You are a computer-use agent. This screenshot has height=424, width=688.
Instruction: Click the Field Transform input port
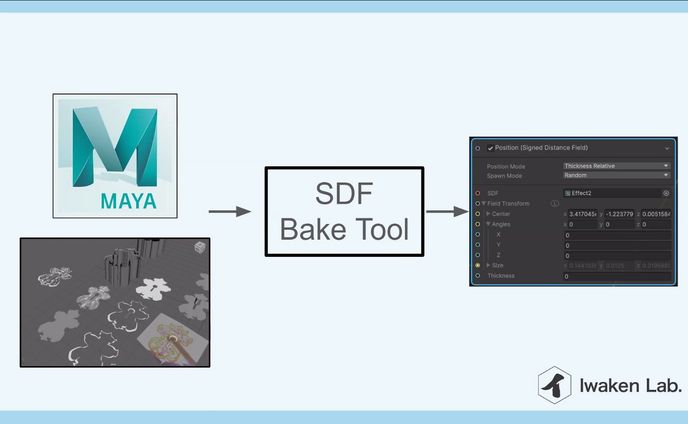(477, 204)
